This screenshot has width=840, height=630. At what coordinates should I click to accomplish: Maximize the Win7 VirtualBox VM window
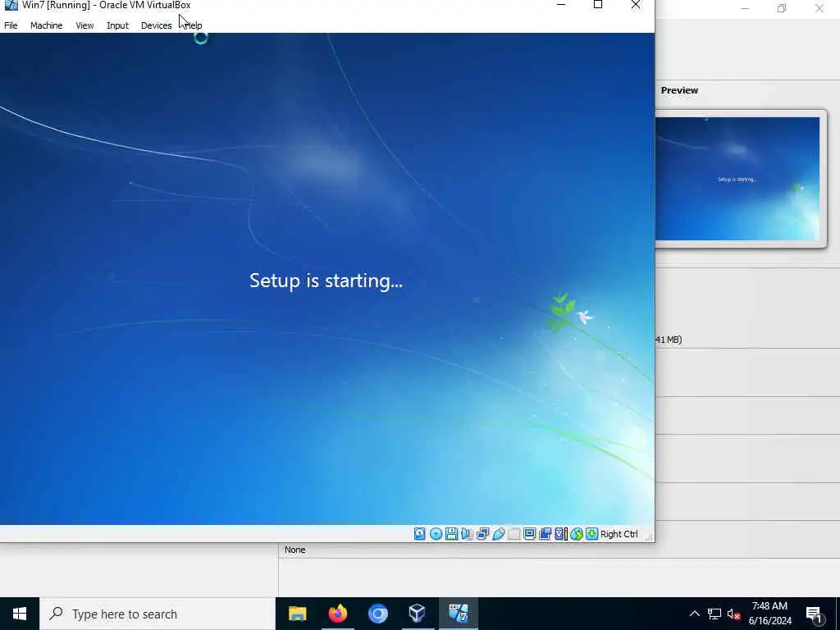click(x=598, y=5)
